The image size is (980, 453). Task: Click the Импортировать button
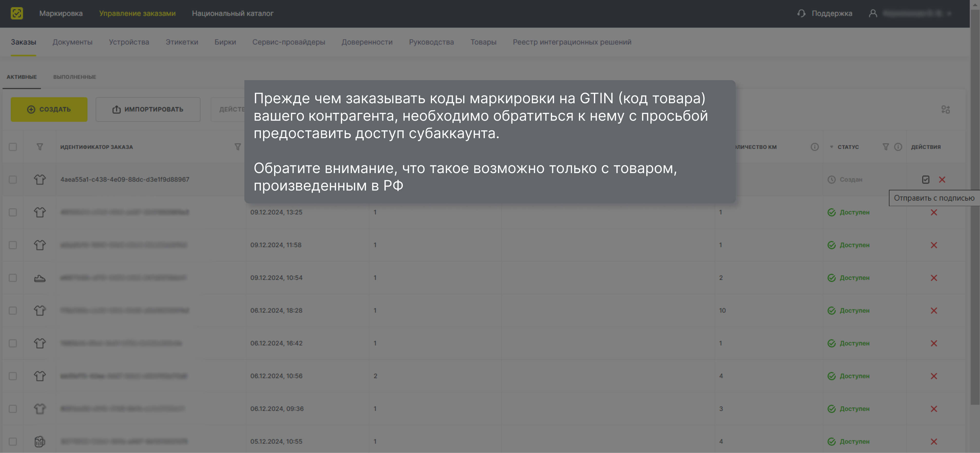(x=148, y=110)
